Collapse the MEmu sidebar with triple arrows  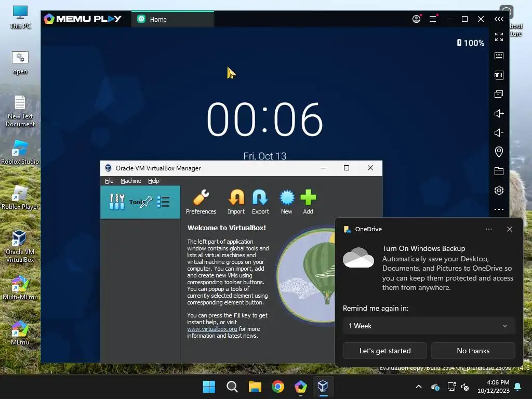pos(499,19)
